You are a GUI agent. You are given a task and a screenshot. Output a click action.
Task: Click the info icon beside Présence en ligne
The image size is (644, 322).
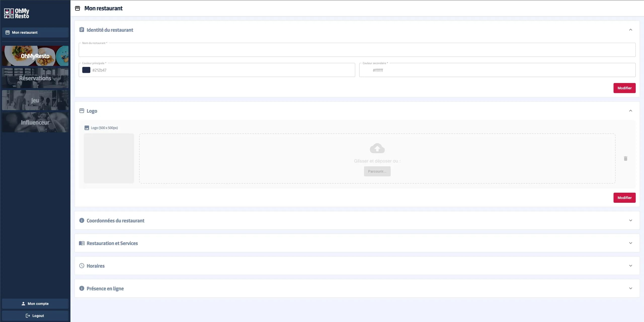tap(82, 288)
